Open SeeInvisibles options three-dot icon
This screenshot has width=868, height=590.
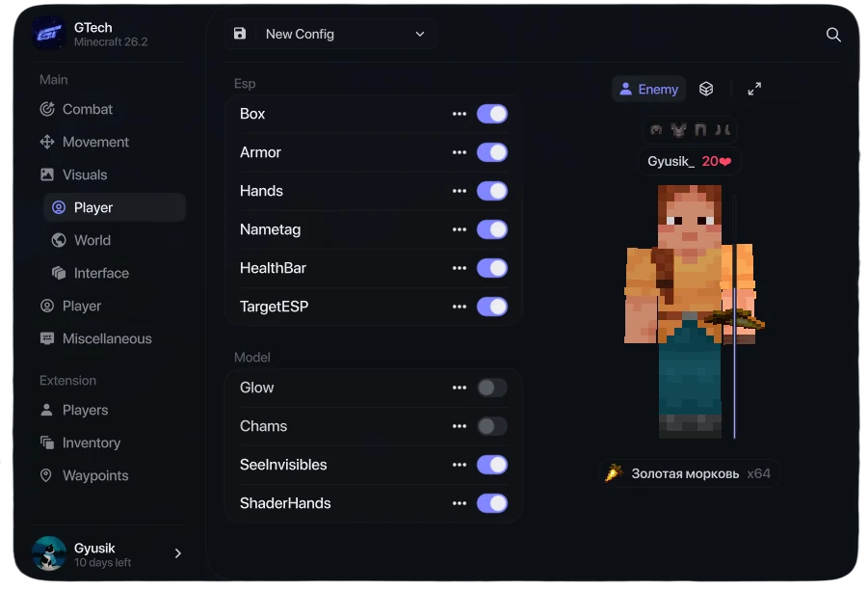click(x=460, y=465)
